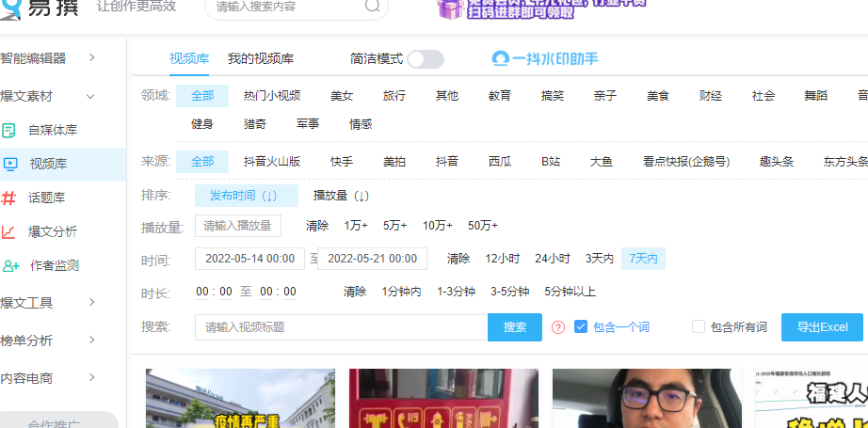Select 美女 field filter
The width and height of the screenshot is (868, 428).
(342, 96)
